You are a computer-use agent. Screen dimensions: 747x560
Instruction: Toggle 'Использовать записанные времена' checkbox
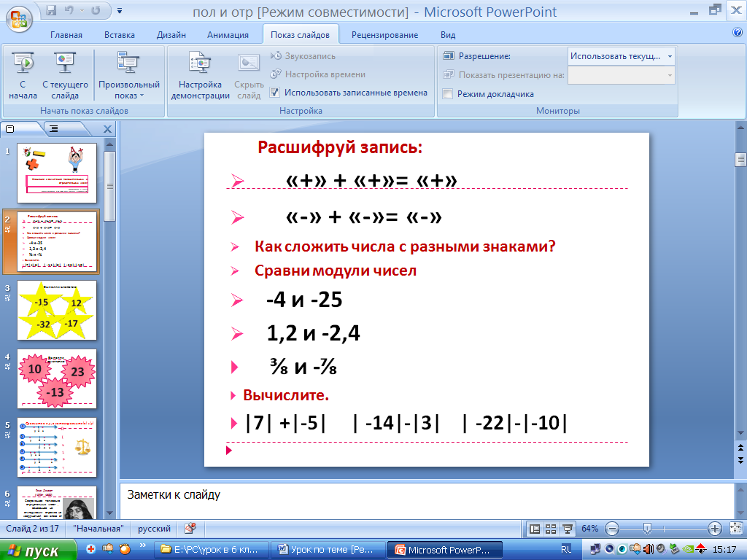click(275, 93)
